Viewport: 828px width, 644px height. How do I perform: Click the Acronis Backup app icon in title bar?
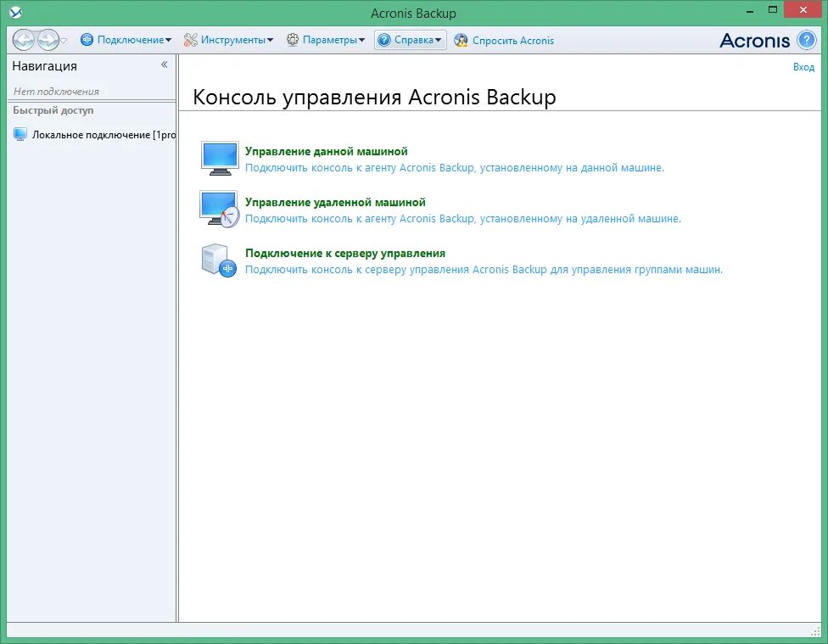point(16,12)
